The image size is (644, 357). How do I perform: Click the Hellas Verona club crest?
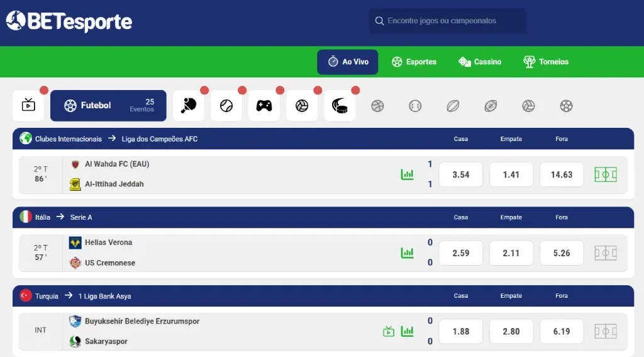pyautogui.click(x=75, y=242)
